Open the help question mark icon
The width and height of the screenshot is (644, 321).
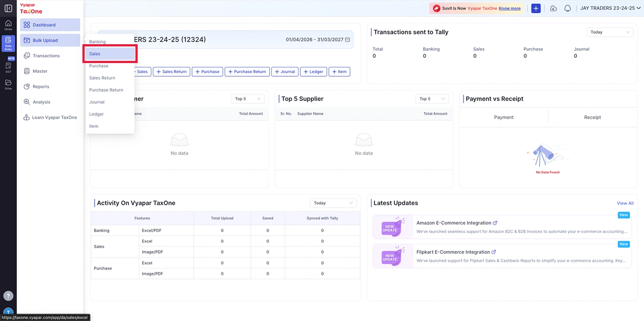point(8,296)
